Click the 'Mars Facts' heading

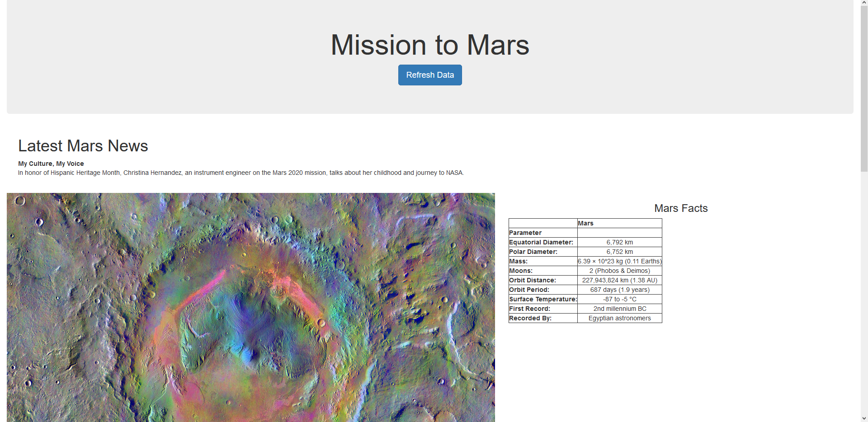[x=681, y=208]
